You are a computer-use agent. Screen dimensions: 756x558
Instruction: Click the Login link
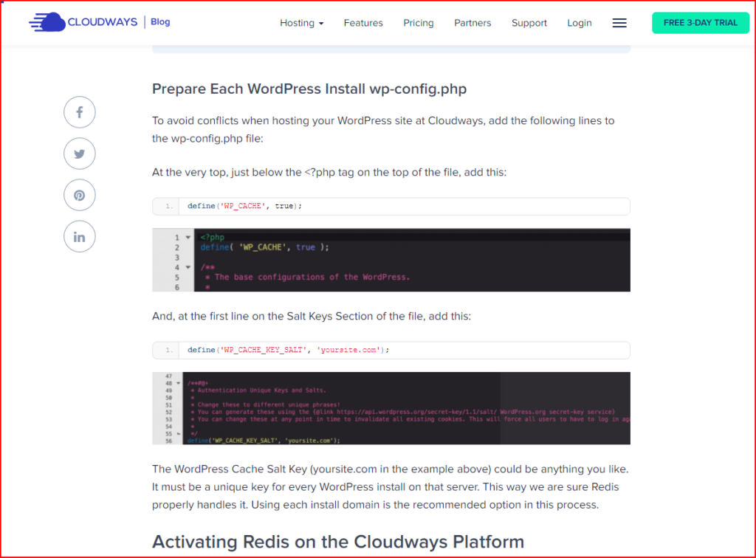pos(579,23)
